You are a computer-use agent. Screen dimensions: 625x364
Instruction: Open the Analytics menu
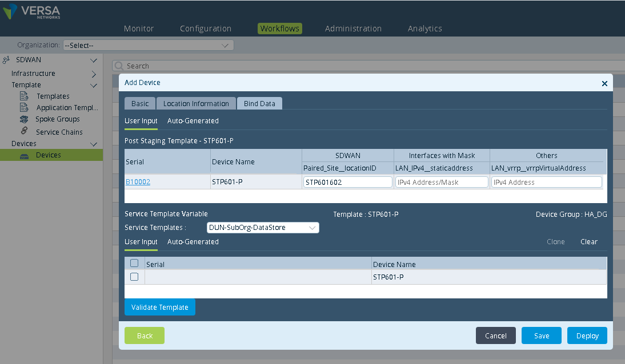point(425,29)
